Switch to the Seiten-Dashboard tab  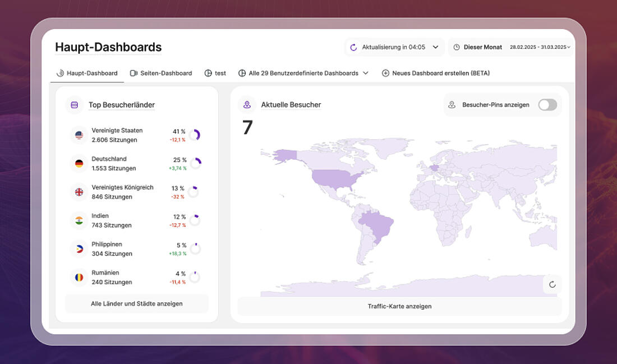pyautogui.click(x=161, y=73)
